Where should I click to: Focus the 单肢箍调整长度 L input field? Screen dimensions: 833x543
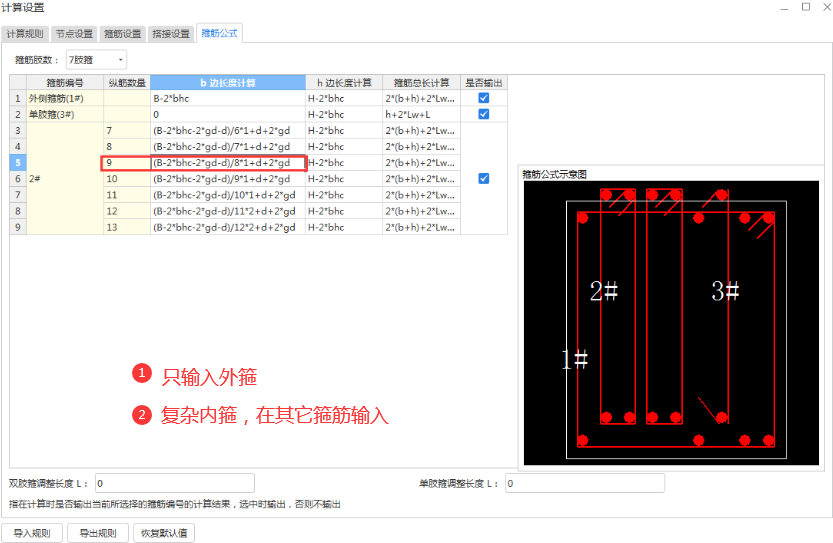click(x=585, y=483)
